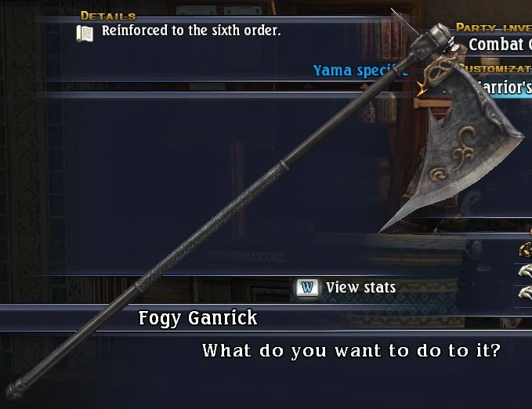
Task: Advance the 'What do you want' dialogue
Action: [352, 350]
